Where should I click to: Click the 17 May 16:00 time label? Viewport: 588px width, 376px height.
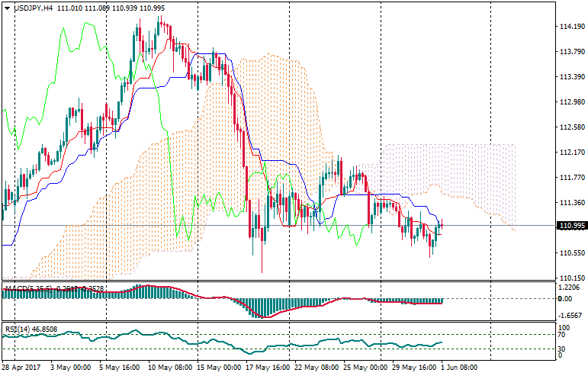[265, 368]
